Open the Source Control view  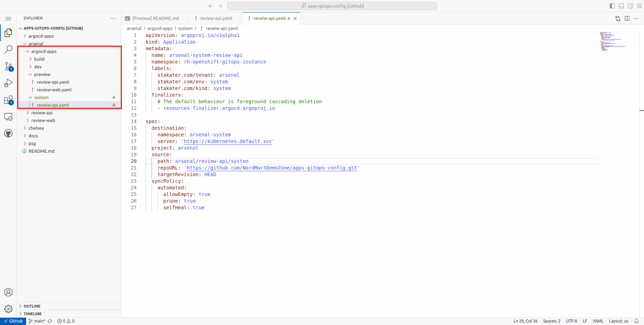point(8,66)
